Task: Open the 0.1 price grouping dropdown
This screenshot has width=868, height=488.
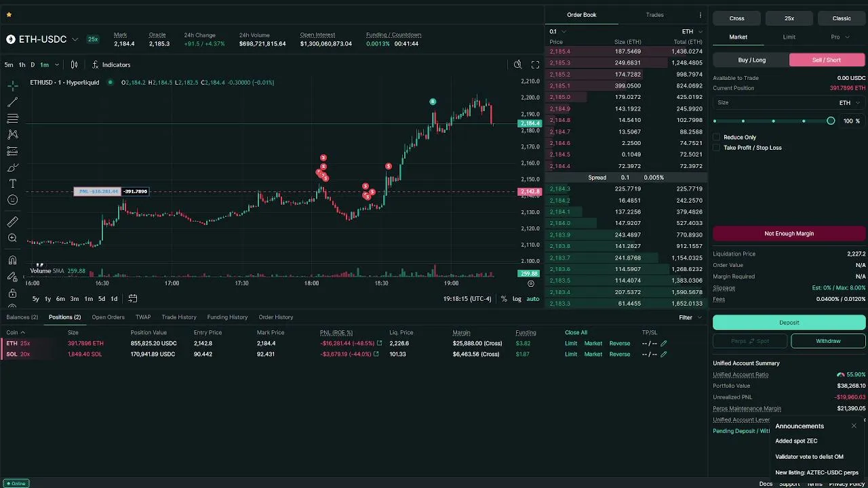Action: (x=557, y=31)
